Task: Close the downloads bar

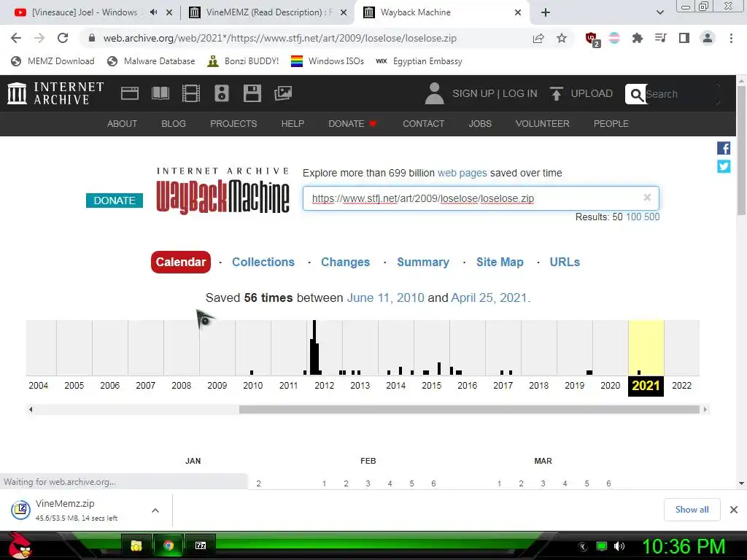Action: click(734, 510)
